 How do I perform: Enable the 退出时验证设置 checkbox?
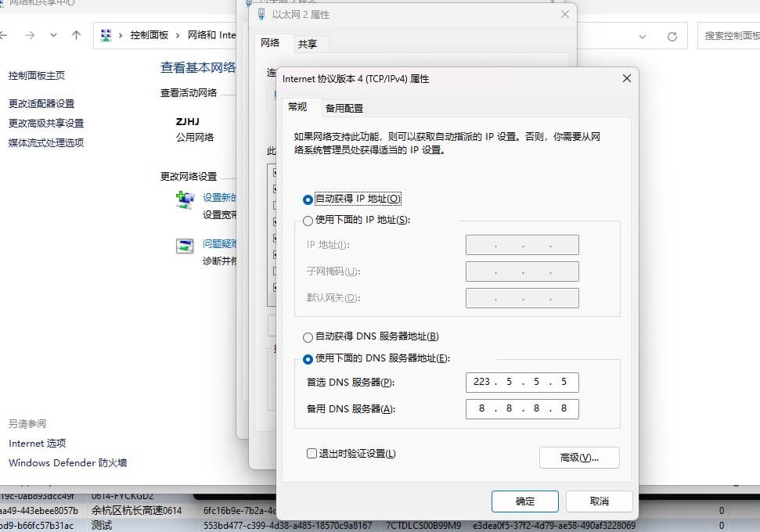312,454
